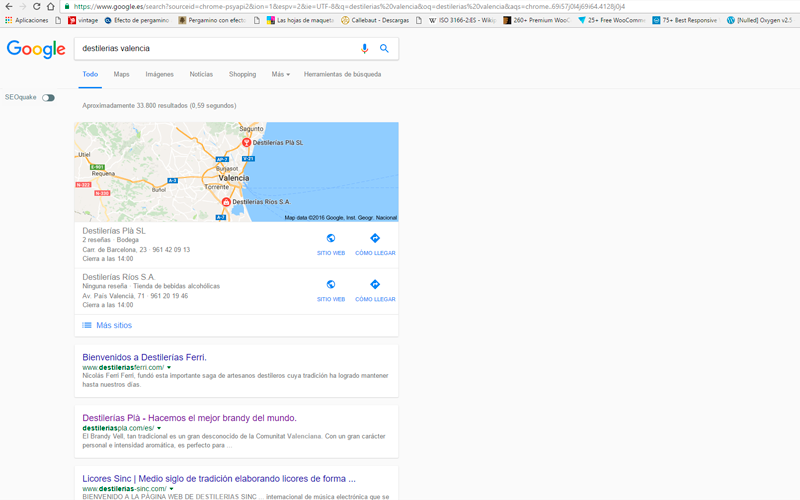This screenshot has width=800, height=500.
Task: Expand arrow next to destilerias-sinc.com URL
Action: click(x=171, y=489)
